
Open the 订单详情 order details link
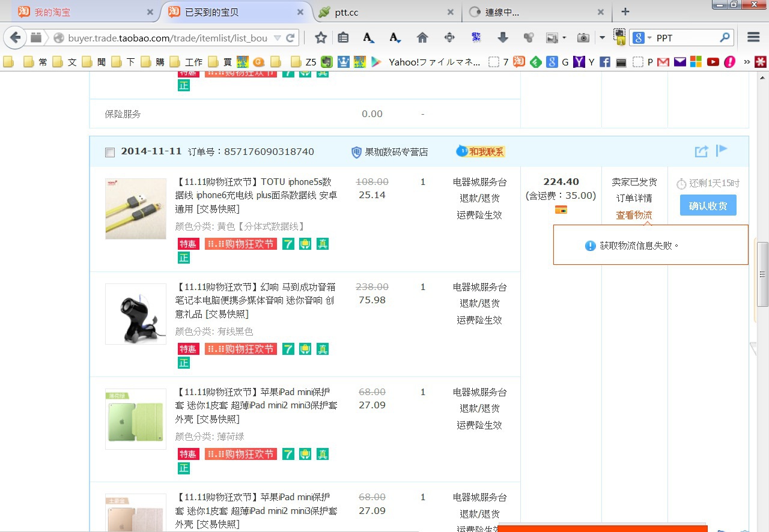click(634, 198)
